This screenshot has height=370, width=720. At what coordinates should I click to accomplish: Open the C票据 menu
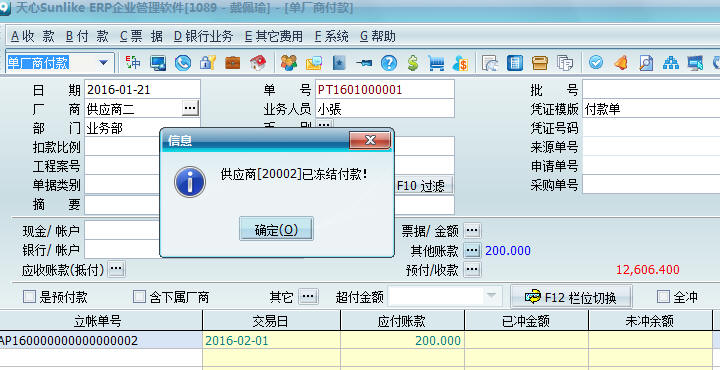(141, 36)
